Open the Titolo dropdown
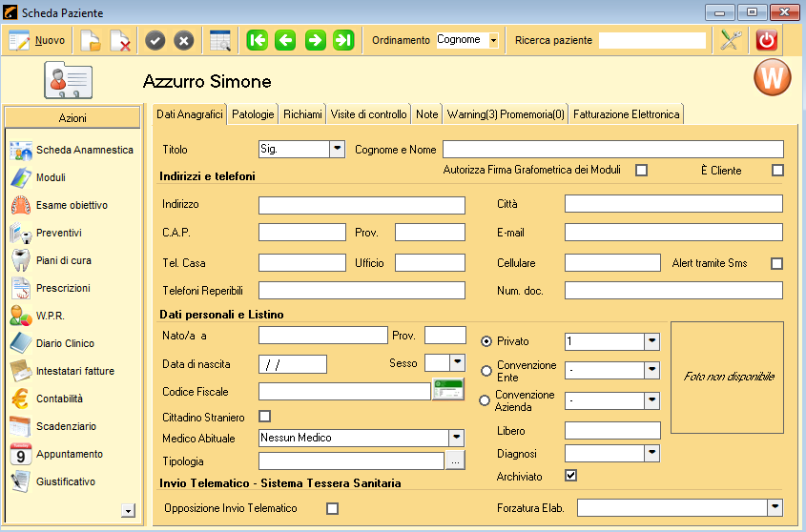The width and height of the screenshot is (806, 532). click(x=338, y=149)
